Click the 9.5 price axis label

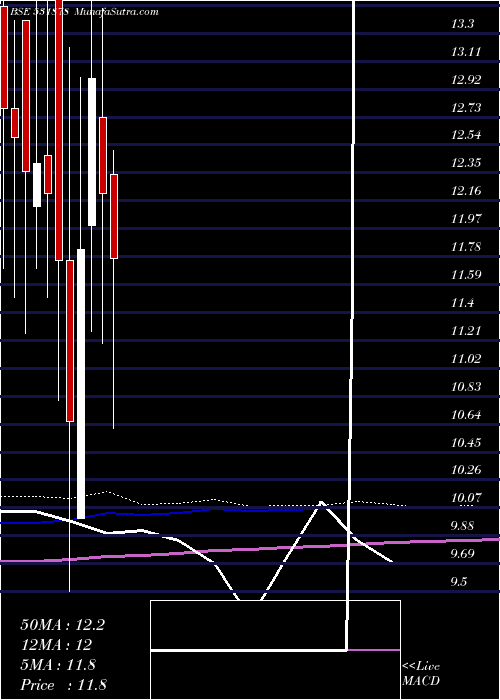pyautogui.click(x=461, y=582)
